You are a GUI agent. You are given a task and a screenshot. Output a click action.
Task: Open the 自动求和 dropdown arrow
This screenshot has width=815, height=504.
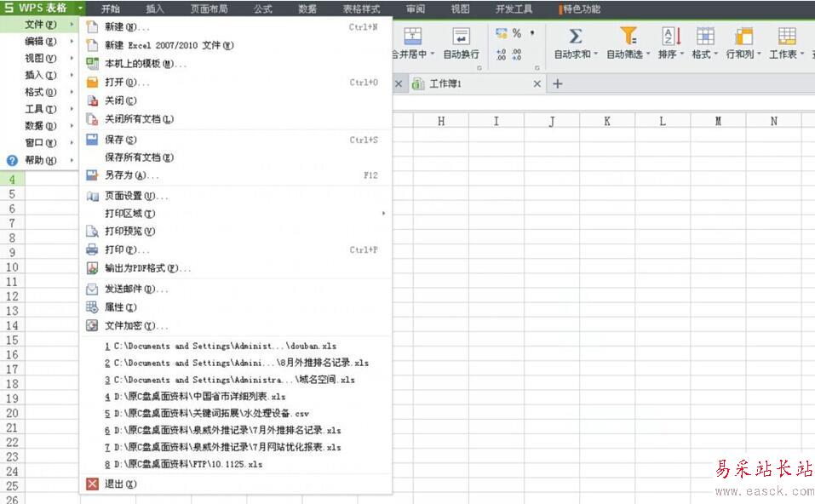595,54
